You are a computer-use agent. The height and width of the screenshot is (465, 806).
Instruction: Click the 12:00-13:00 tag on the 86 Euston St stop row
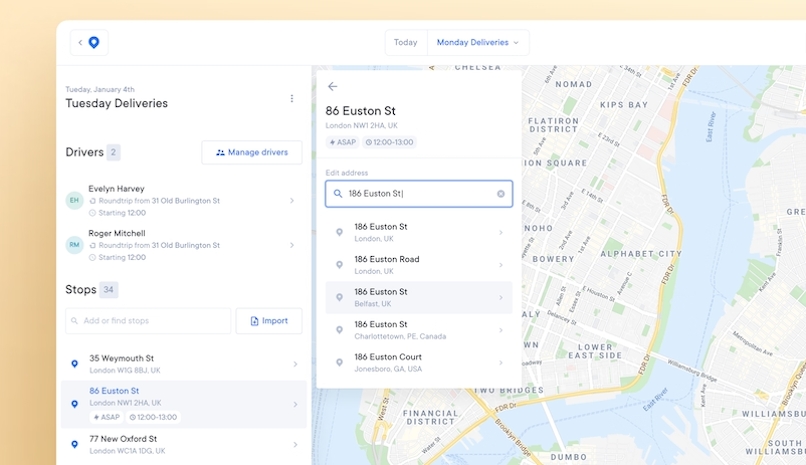153,417
